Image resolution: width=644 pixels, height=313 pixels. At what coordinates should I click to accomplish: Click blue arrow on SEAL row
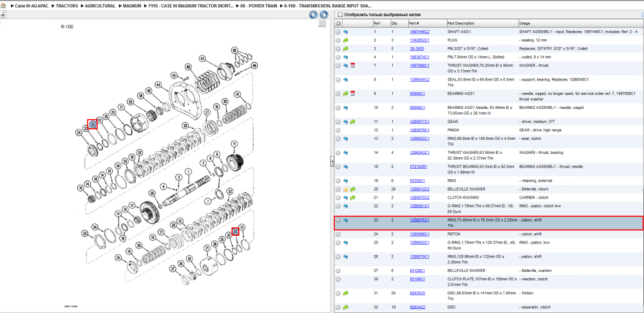pos(345,80)
